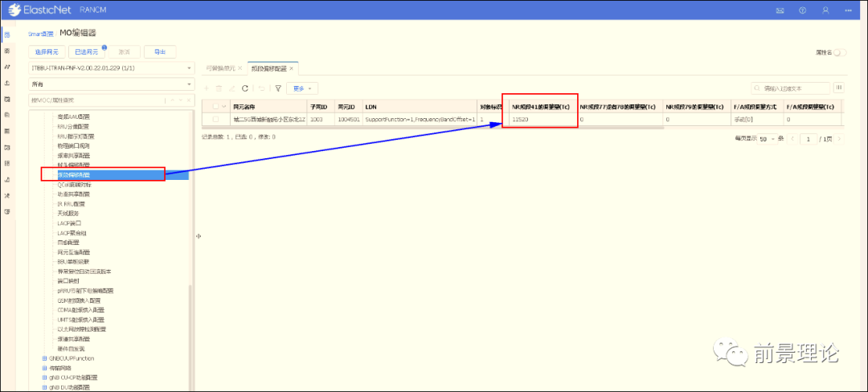Open the 更多 dropdown menu
Viewport: 868px width, 392px height.
(303, 88)
